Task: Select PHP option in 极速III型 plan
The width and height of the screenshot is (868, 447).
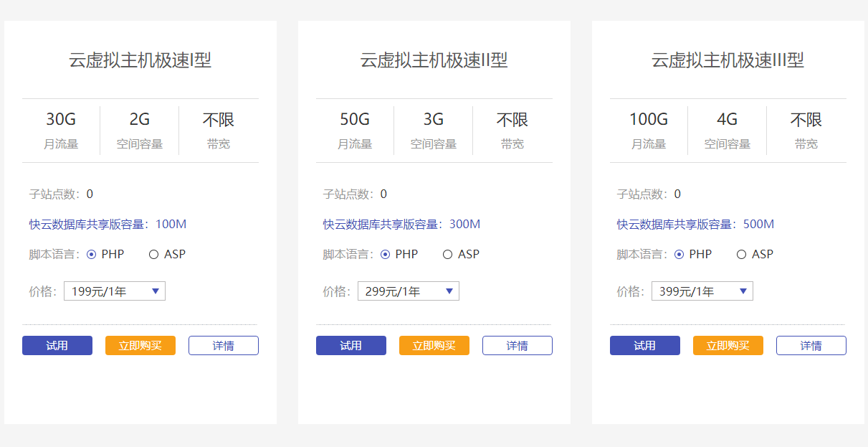Action: point(679,254)
